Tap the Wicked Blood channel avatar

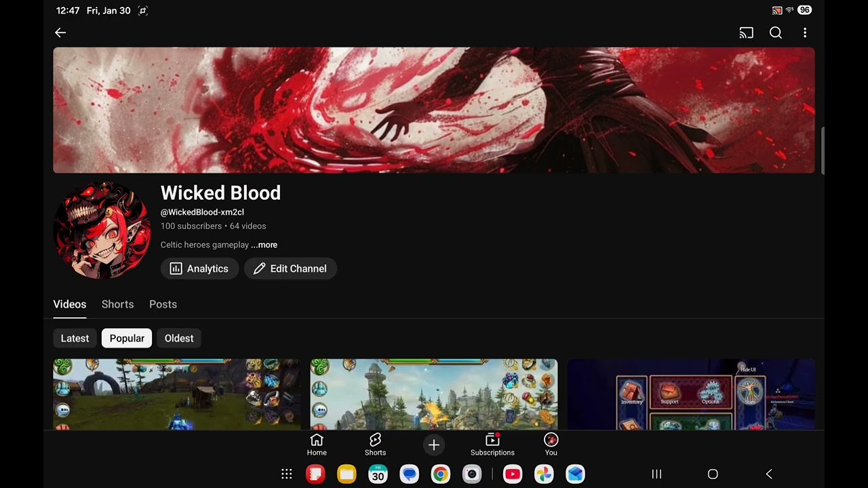[x=102, y=230]
